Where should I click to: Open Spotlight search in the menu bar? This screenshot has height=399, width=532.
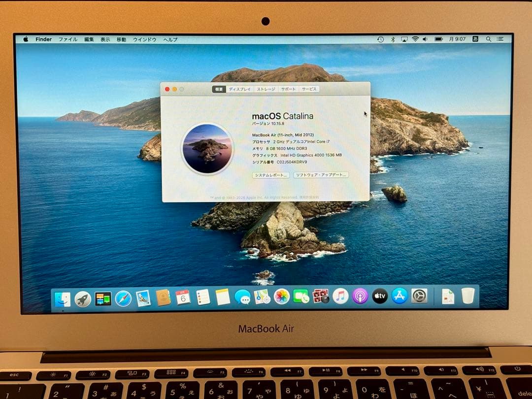[x=488, y=38]
